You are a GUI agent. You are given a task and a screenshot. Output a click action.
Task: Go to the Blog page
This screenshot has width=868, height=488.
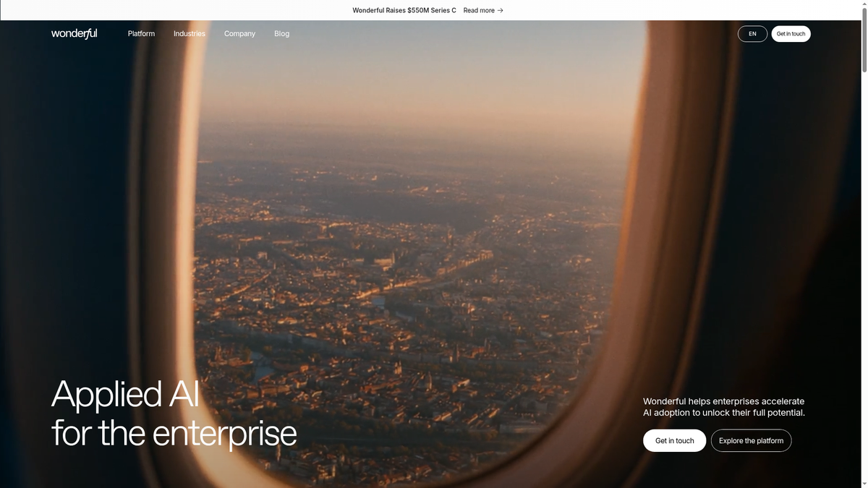tap(281, 34)
